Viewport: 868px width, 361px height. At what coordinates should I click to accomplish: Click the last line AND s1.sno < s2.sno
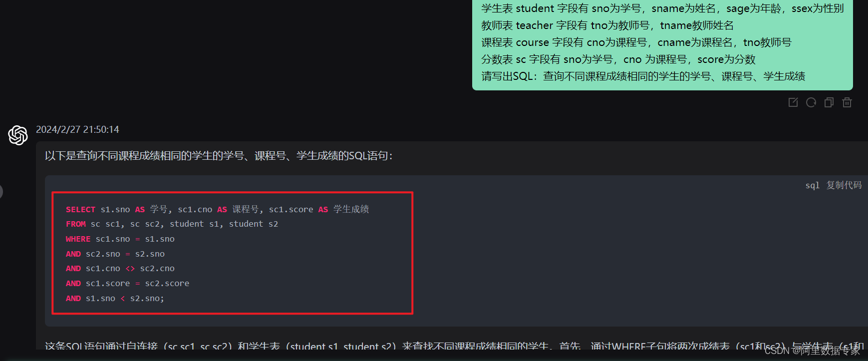click(x=115, y=299)
